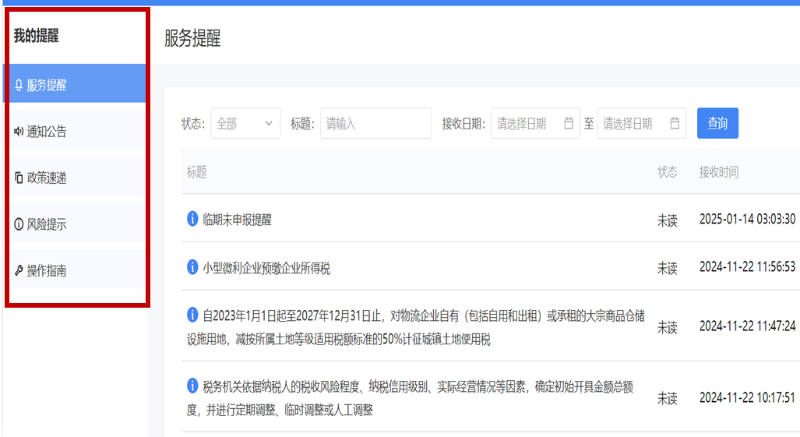This screenshot has height=437, width=800.
Task: Go to 风险提示 in sidebar
Action: 47,224
